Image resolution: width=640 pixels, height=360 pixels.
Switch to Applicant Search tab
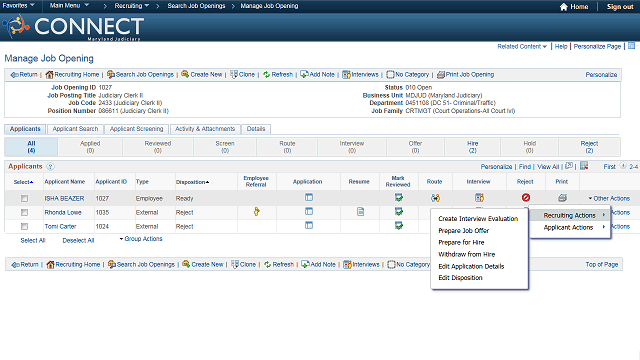[75, 129]
